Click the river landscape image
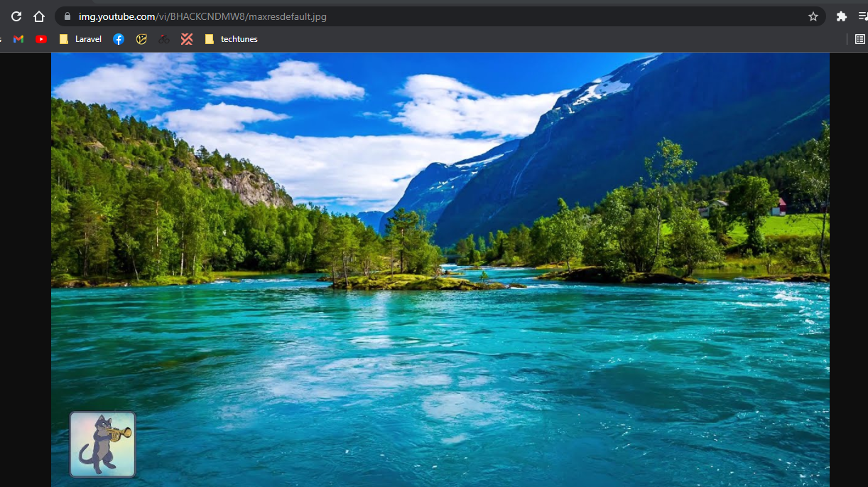The image size is (868, 487). point(440,269)
